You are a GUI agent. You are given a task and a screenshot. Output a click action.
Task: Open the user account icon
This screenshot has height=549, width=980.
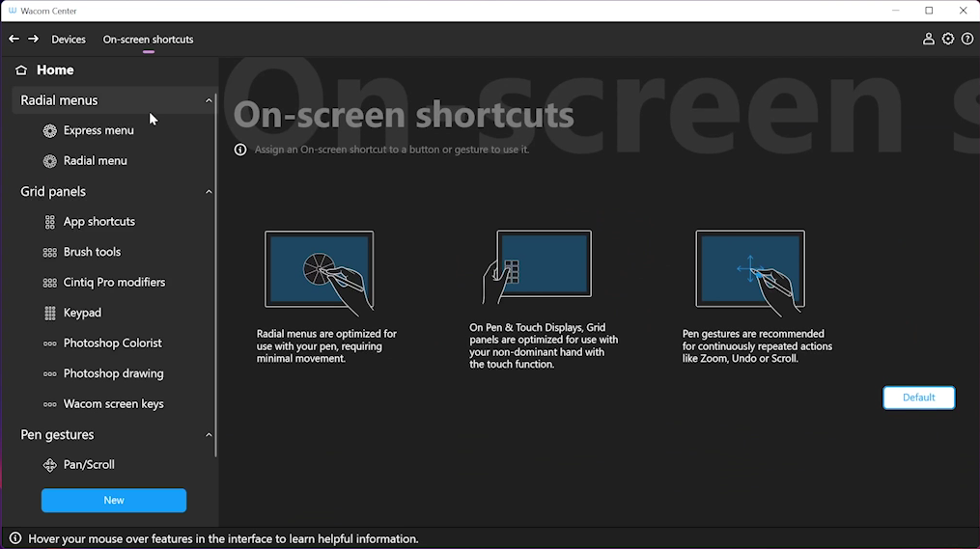928,39
